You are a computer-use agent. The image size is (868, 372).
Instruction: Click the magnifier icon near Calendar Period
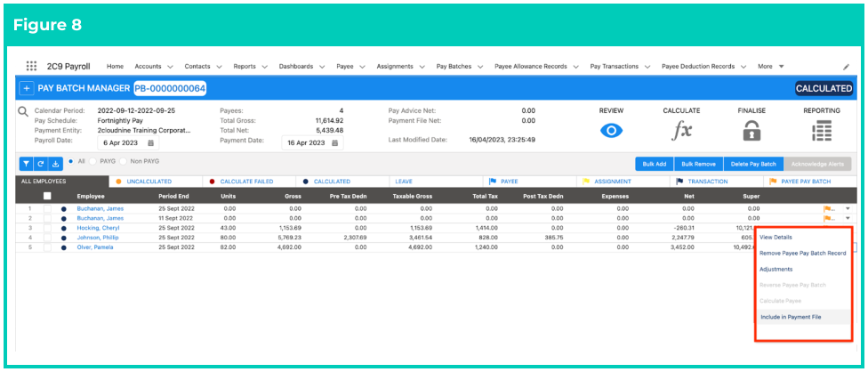[x=23, y=111]
